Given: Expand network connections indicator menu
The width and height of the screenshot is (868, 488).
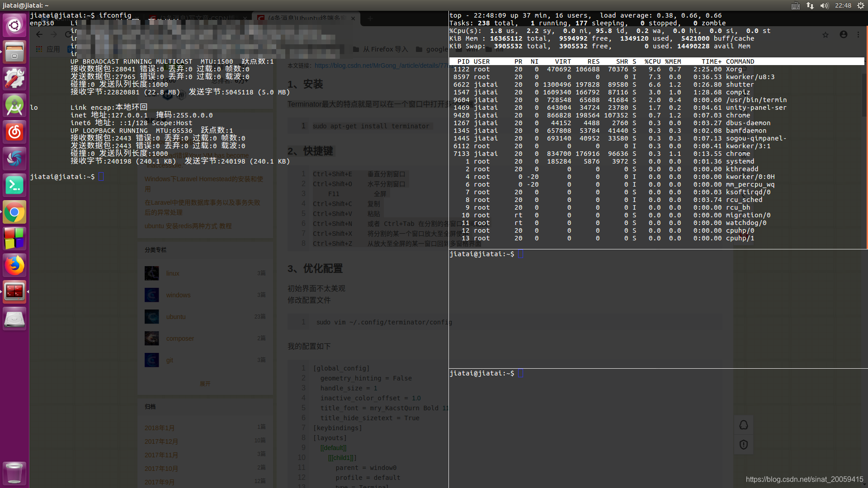Looking at the screenshot, I should click(810, 5).
